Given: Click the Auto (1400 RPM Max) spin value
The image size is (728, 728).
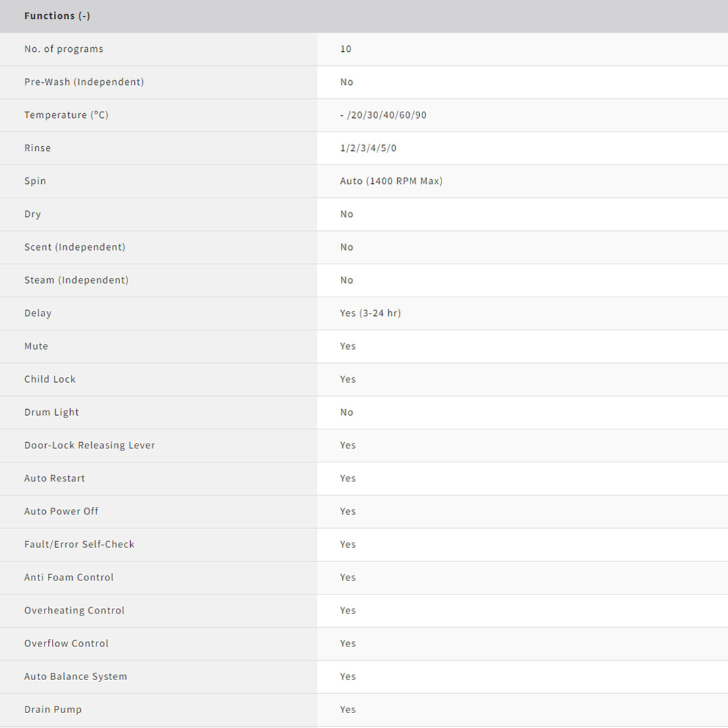Looking at the screenshot, I should [x=391, y=181].
